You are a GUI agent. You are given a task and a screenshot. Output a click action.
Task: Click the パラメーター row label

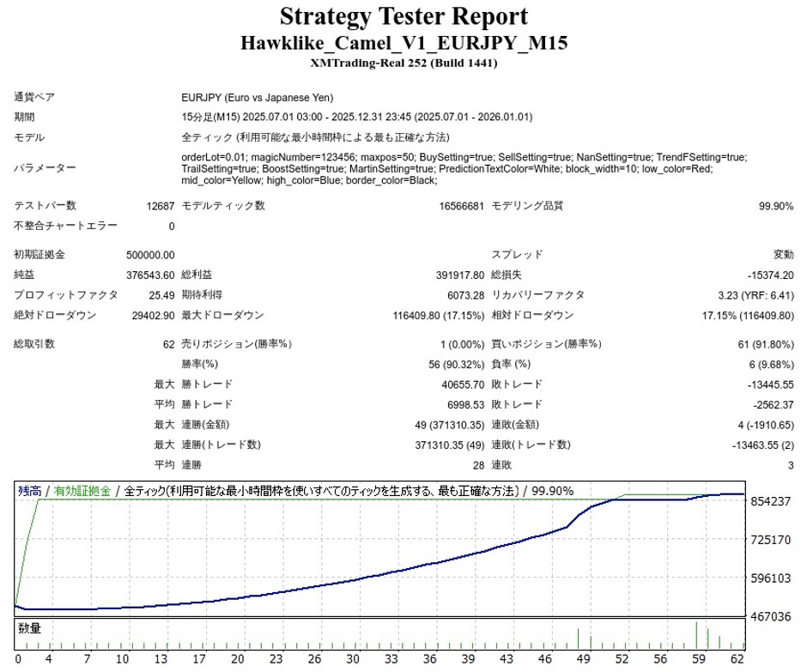(x=45, y=168)
